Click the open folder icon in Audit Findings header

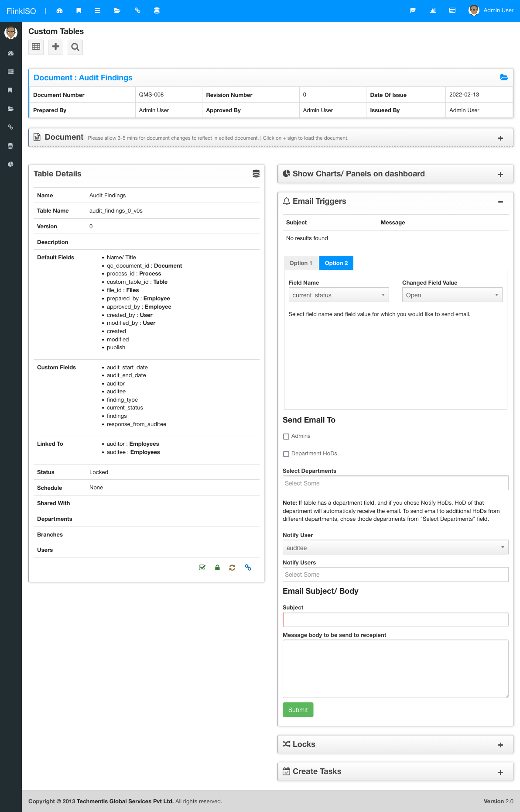coord(504,77)
